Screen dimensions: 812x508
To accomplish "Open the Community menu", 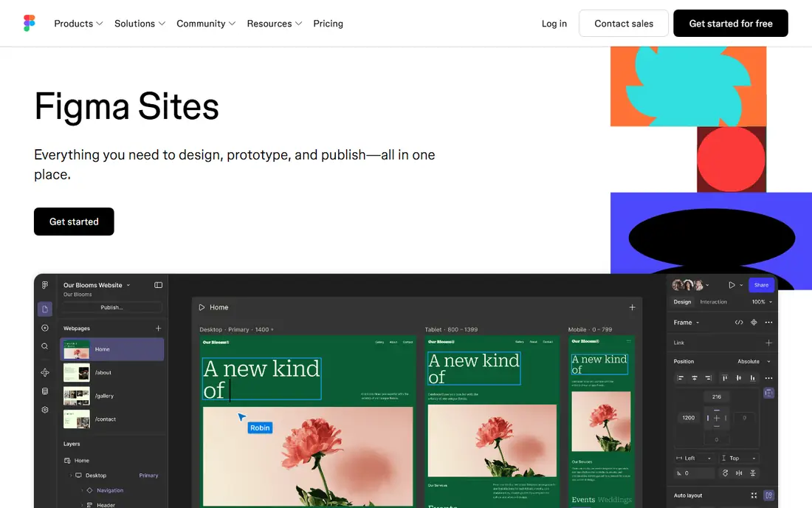I will pos(206,24).
